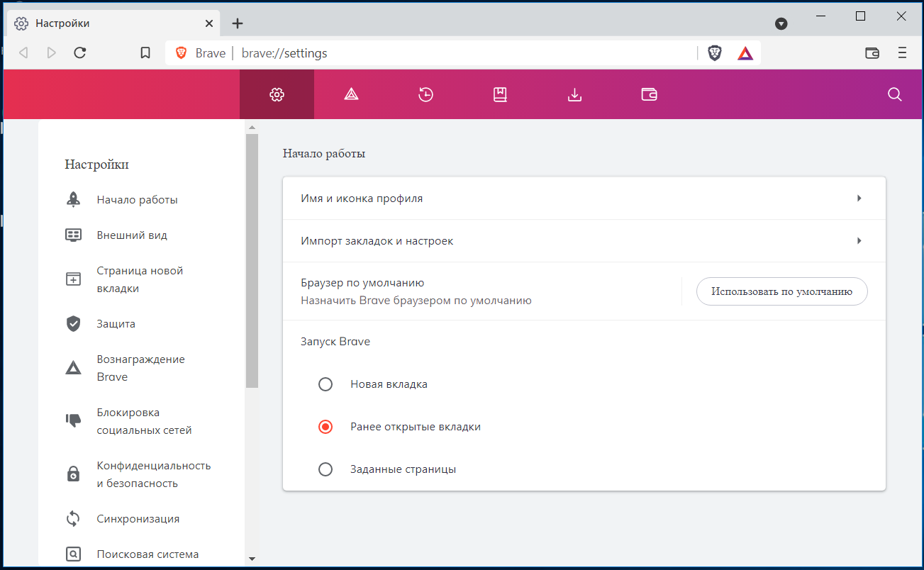Click the tab search dropdown circle
Viewport: 924px width, 570px height.
[781, 23]
